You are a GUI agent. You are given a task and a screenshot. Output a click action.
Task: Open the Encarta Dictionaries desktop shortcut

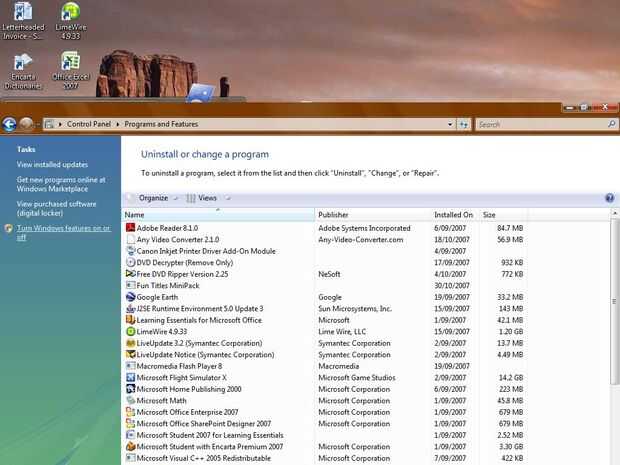(x=23, y=71)
